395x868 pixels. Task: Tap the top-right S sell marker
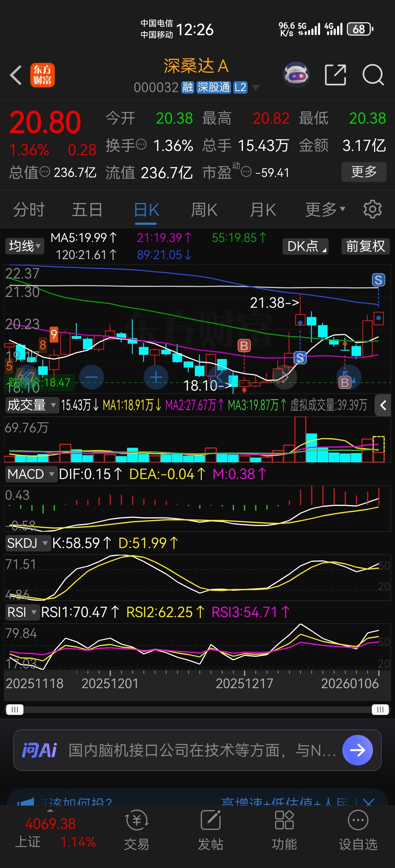pos(379,280)
